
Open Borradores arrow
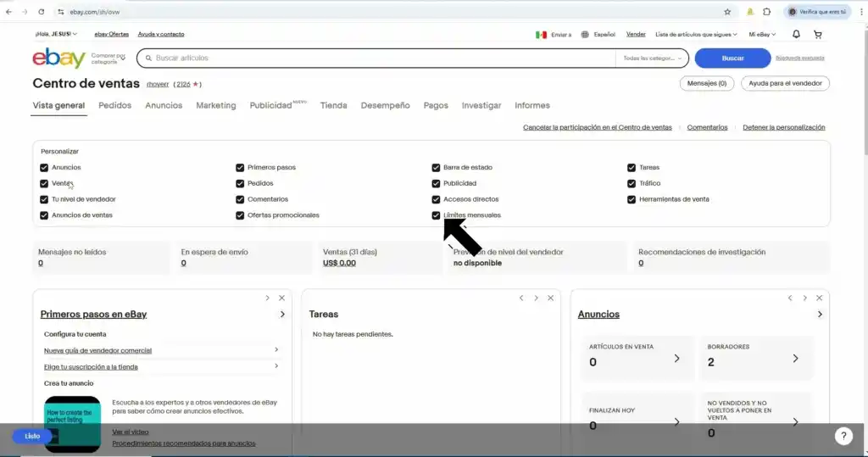coord(795,359)
